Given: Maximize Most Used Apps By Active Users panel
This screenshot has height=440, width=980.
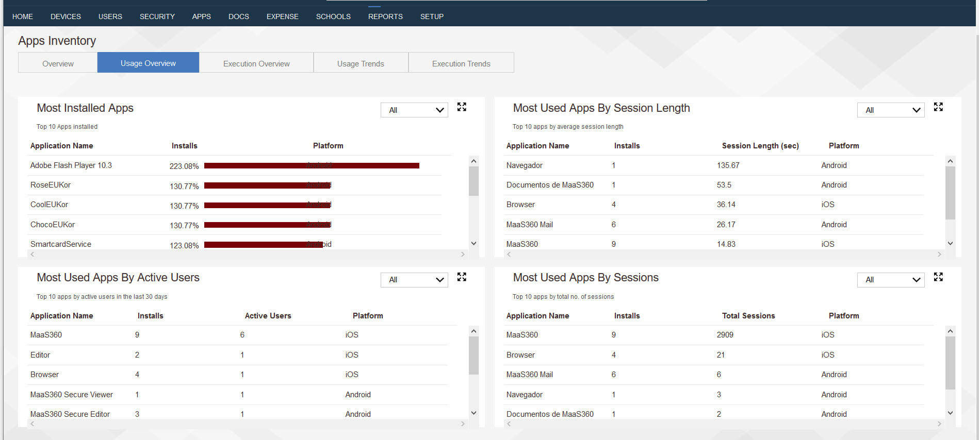Looking at the screenshot, I should coord(462,277).
